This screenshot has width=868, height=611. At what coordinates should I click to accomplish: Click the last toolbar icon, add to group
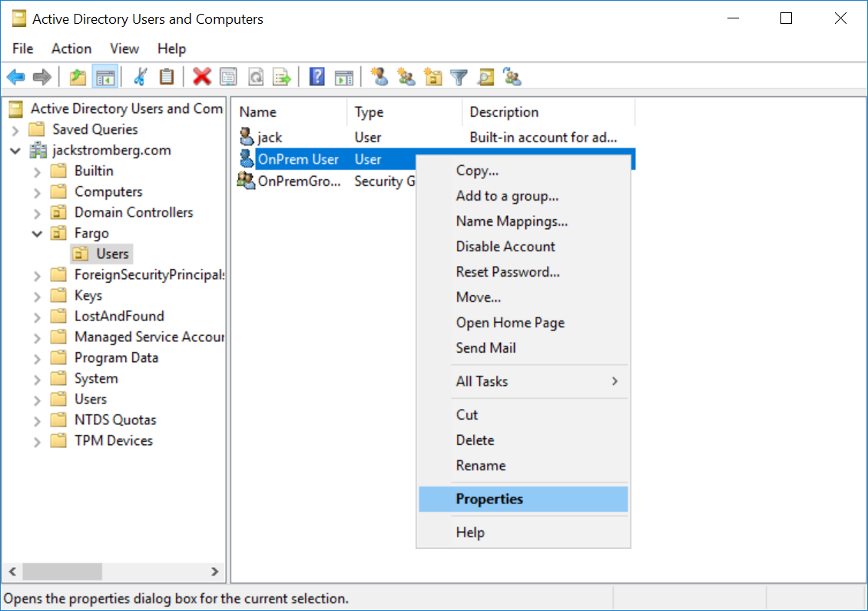coord(512,76)
